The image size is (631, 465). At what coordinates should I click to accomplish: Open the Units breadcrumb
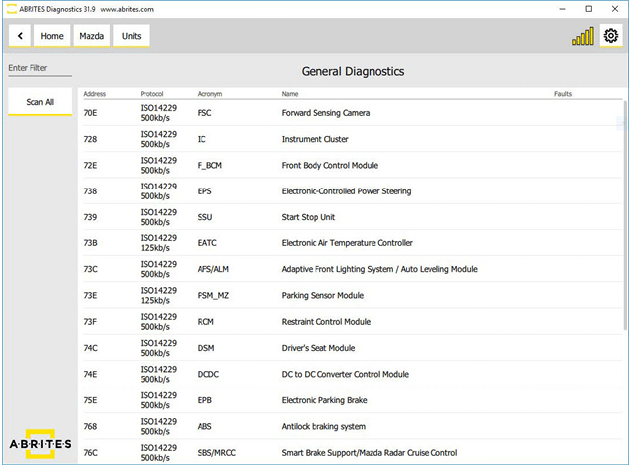[x=131, y=36]
